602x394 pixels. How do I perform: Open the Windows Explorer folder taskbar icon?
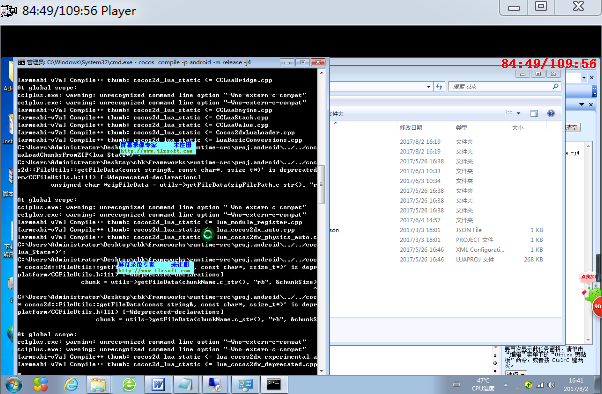click(98, 384)
